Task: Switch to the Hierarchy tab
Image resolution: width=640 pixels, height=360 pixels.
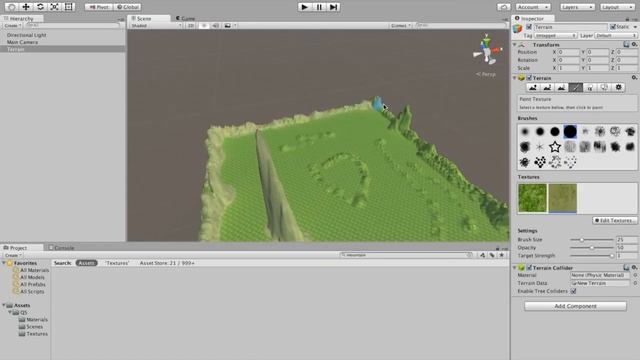Action: [x=21, y=18]
